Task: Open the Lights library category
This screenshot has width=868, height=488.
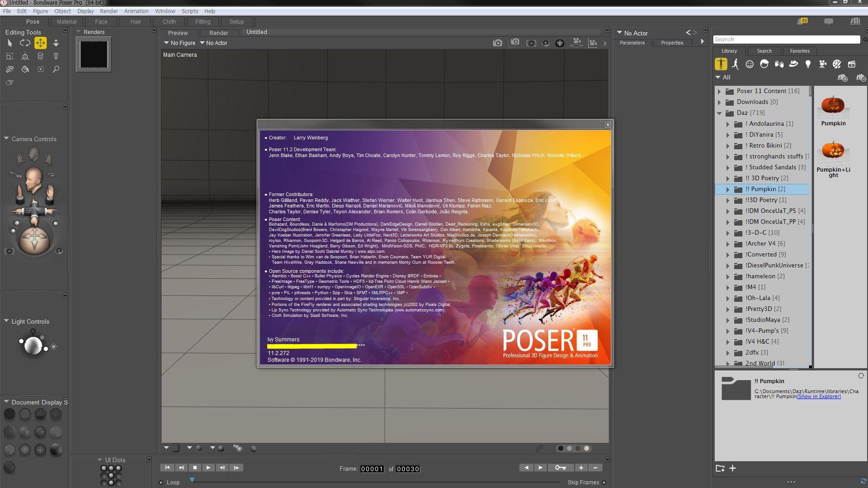Action: pos(808,64)
